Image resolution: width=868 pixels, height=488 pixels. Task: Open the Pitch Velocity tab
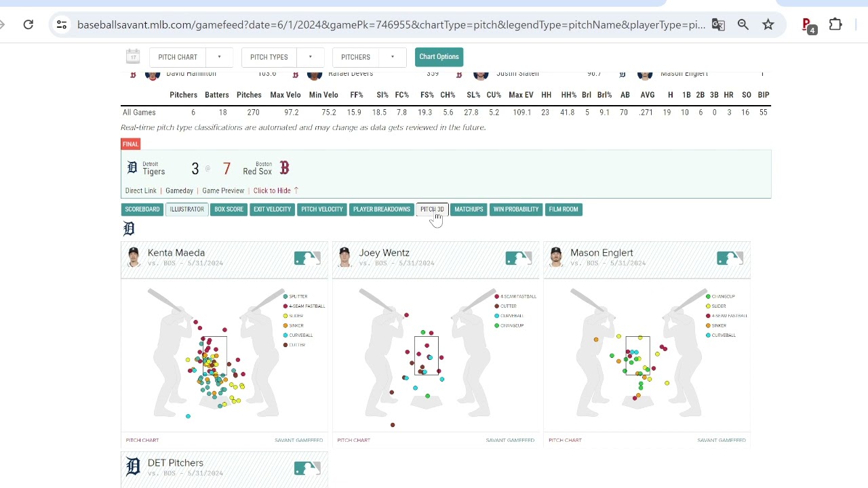[x=322, y=209]
